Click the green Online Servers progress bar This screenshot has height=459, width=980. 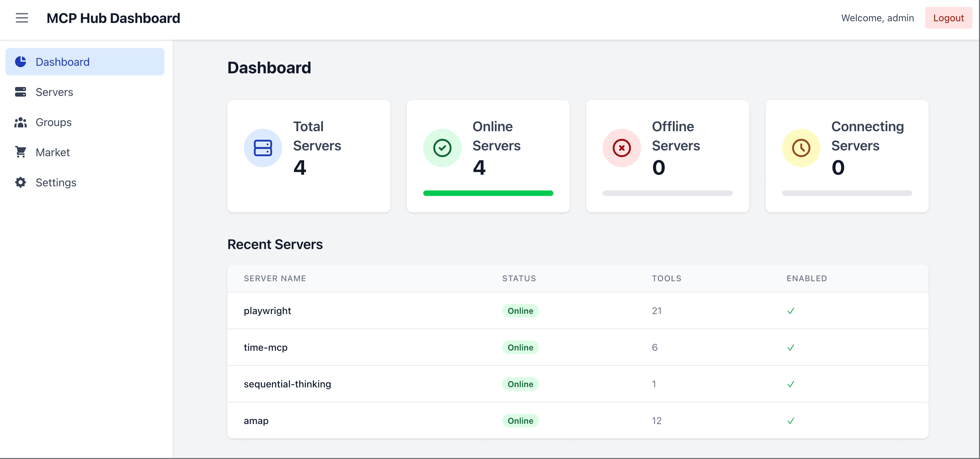click(x=488, y=193)
